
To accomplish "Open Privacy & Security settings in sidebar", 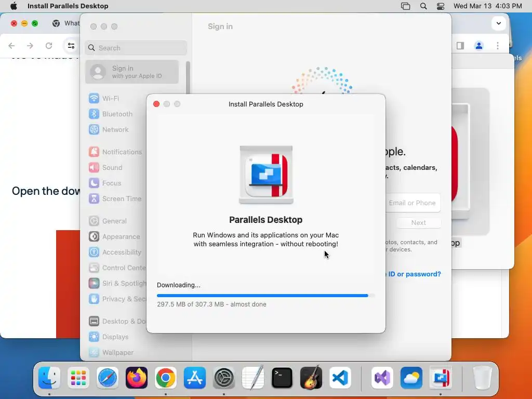I will click(x=117, y=299).
